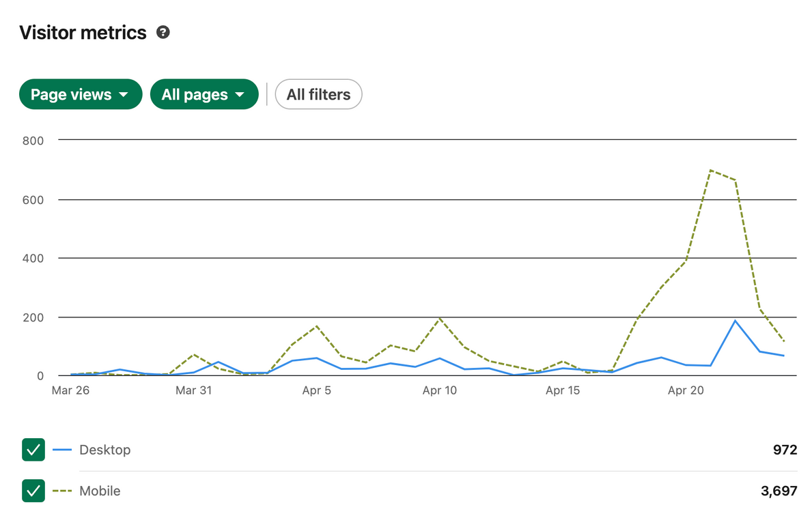Click the Mar 31 x-axis label
This screenshot has height=518, width=812.
194,391
